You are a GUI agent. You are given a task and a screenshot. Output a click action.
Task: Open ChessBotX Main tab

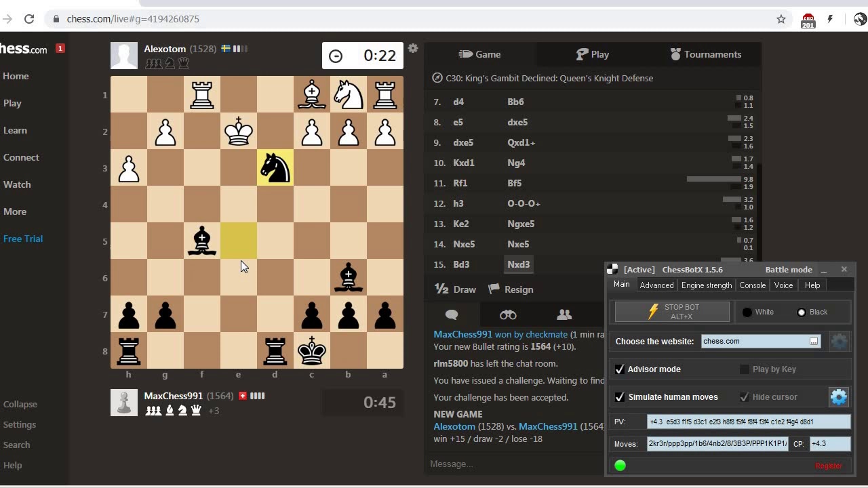click(x=622, y=285)
